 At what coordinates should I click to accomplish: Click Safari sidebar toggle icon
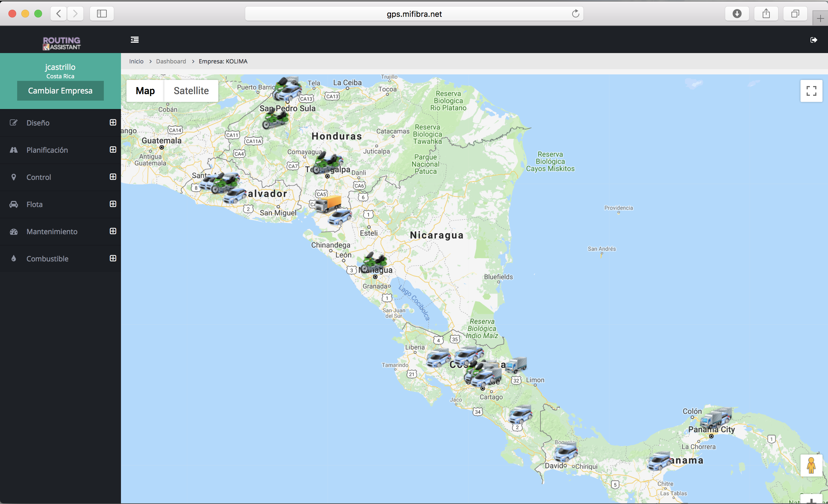[102, 14]
